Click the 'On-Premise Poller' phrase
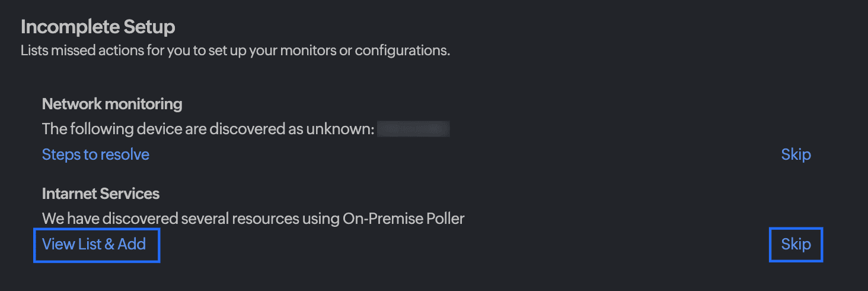 tap(404, 219)
